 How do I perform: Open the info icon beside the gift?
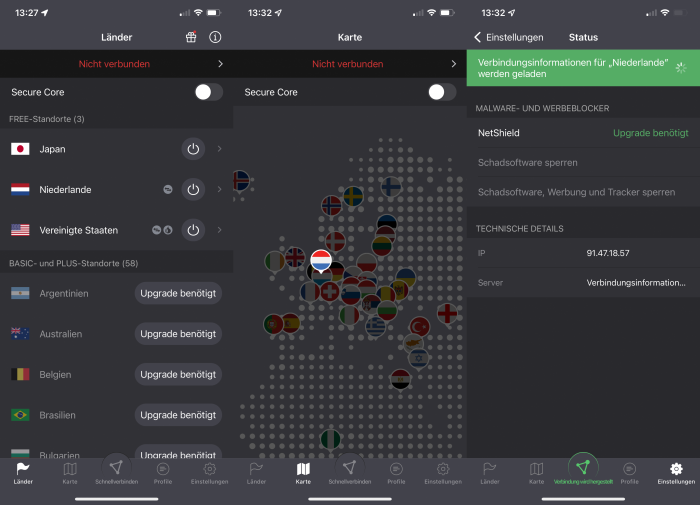(x=215, y=37)
